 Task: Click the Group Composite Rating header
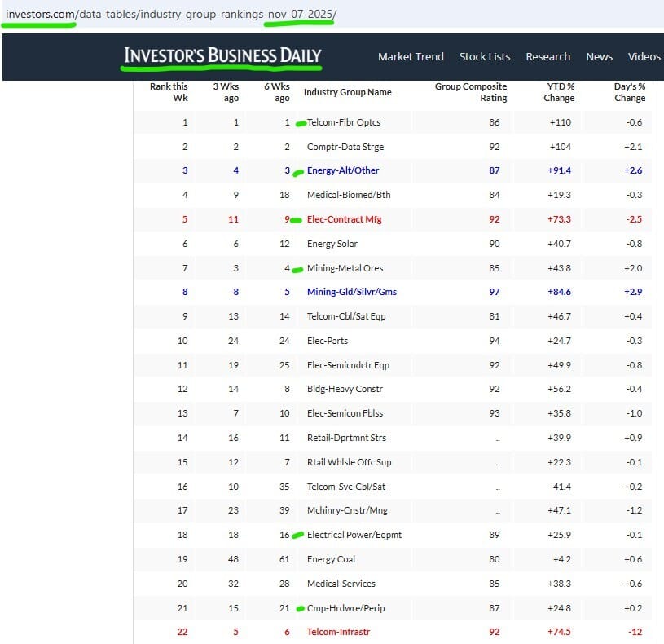point(471,92)
